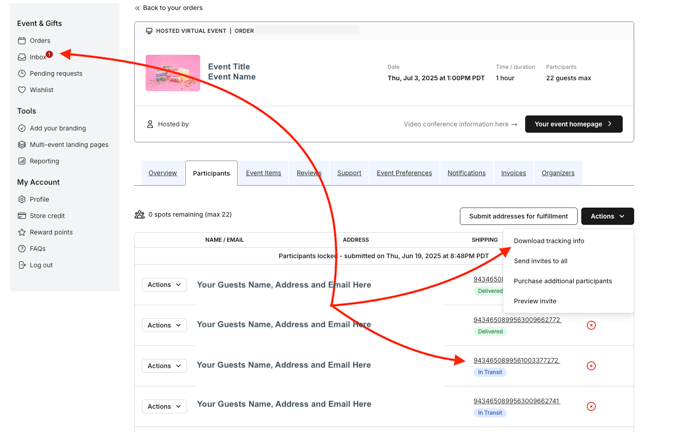Switch to the Organizers tab
This screenshot has width=688, height=432.
558,173
